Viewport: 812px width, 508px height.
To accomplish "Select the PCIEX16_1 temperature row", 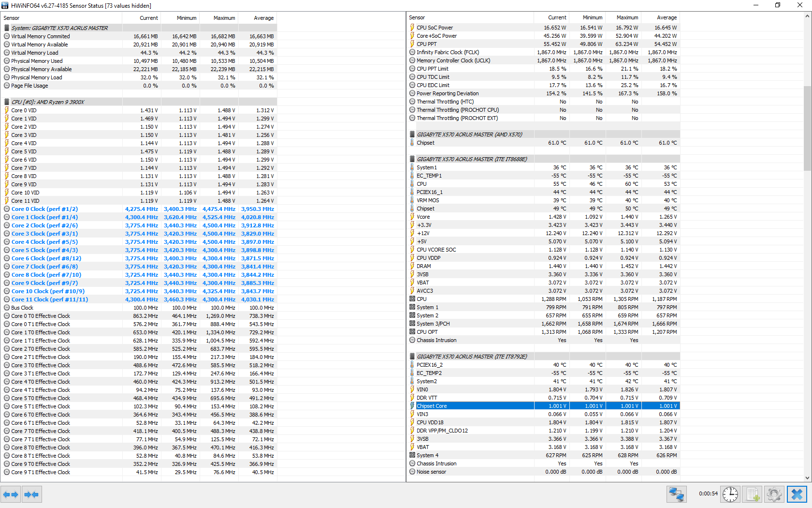I will (544, 192).
